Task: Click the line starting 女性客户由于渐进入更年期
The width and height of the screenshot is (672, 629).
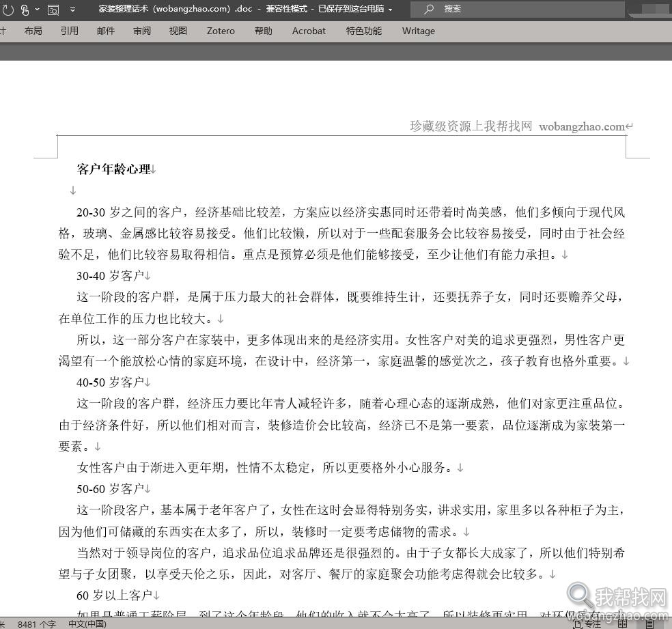Action: tap(265, 467)
